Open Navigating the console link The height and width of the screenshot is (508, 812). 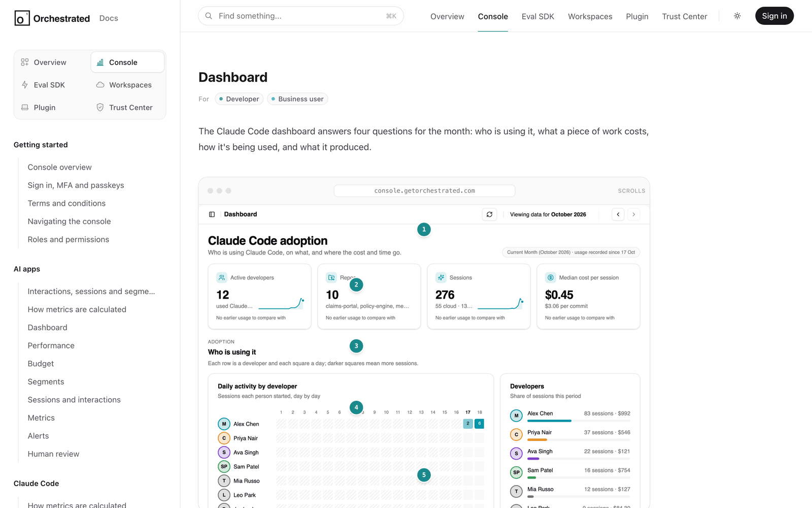tap(70, 221)
